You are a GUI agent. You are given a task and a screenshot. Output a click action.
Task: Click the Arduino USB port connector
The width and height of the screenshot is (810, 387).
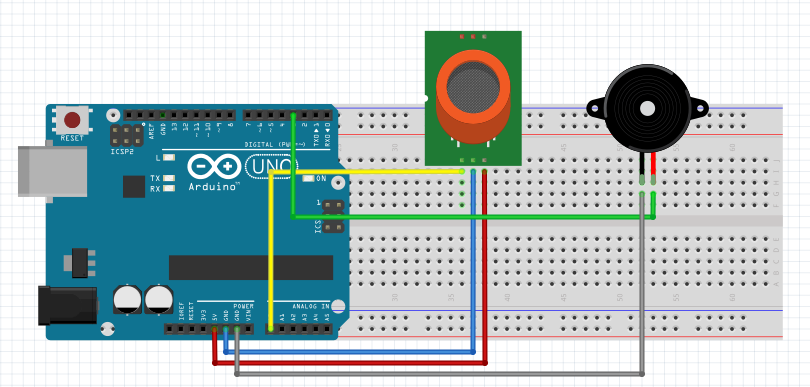click(x=52, y=172)
